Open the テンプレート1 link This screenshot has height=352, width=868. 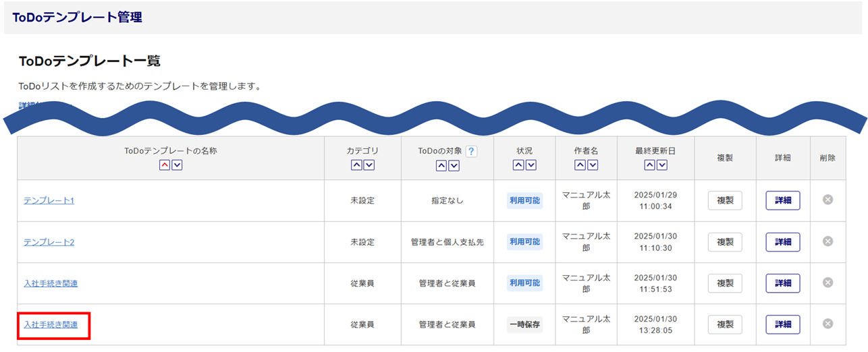pyautogui.click(x=49, y=201)
